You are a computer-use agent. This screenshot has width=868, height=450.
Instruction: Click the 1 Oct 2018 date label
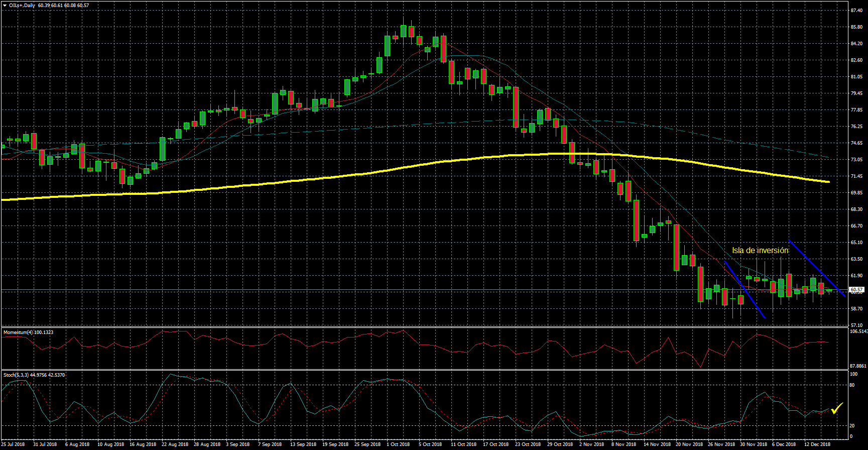(x=398, y=444)
